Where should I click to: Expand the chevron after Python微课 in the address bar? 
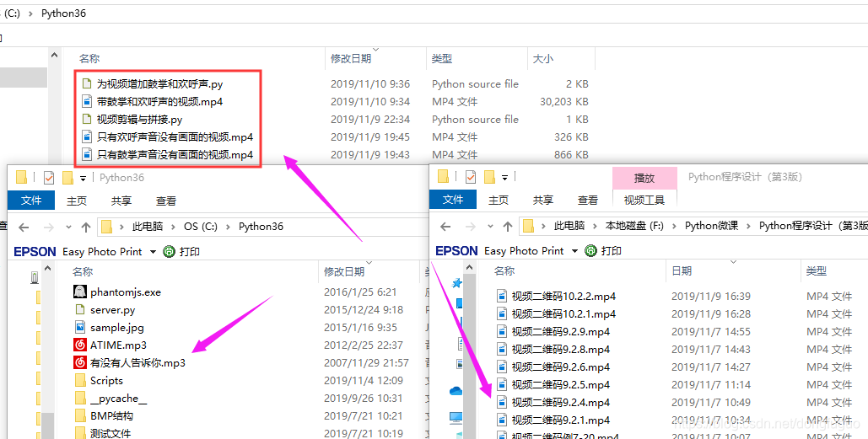pyautogui.click(x=748, y=226)
